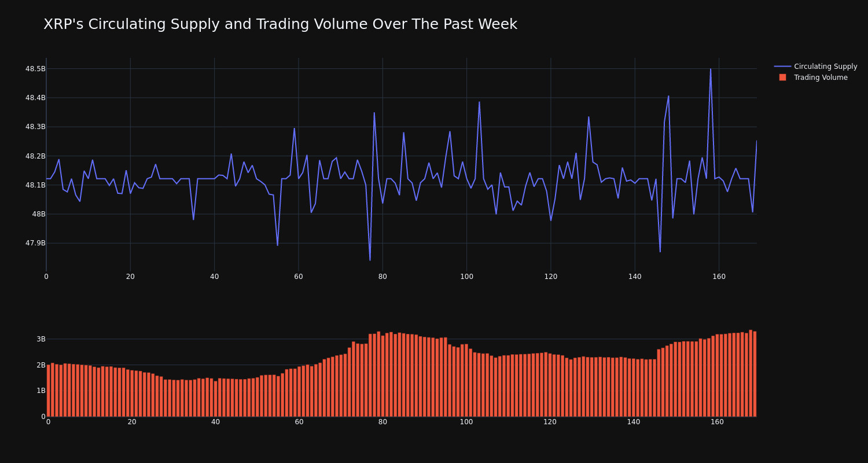
Task: Click the first trading volume bar at x=0
Action: 48,391
